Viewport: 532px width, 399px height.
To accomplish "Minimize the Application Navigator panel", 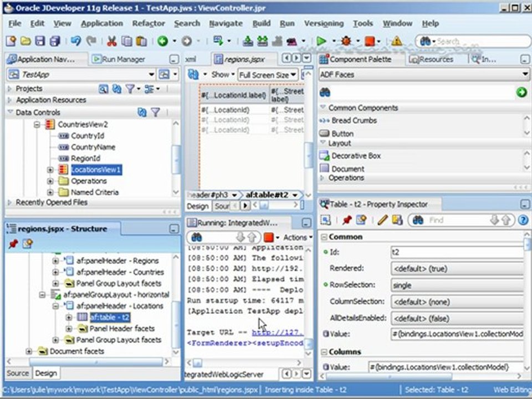I will click(173, 59).
